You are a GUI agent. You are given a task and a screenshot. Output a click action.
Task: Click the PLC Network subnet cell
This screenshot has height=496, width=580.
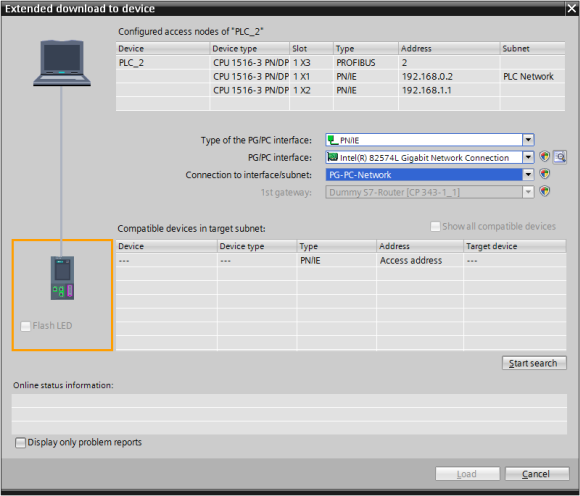532,77
